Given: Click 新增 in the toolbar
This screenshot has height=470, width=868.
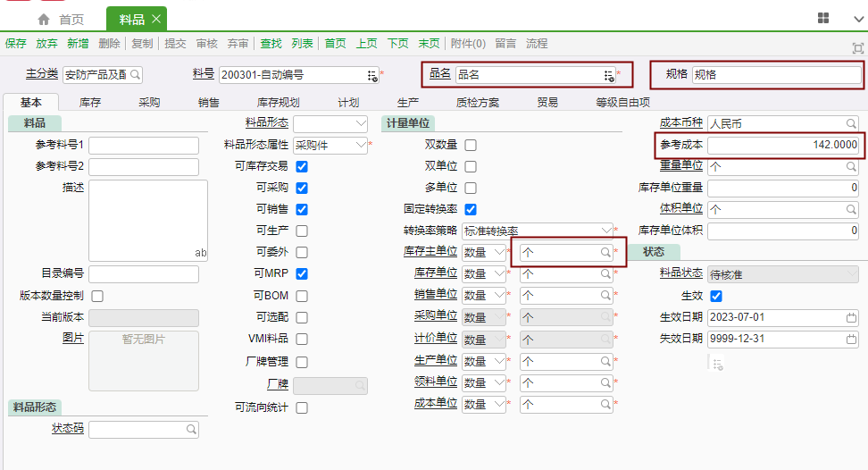Looking at the screenshot, I should pyautogui.click(x=78, y=43).
